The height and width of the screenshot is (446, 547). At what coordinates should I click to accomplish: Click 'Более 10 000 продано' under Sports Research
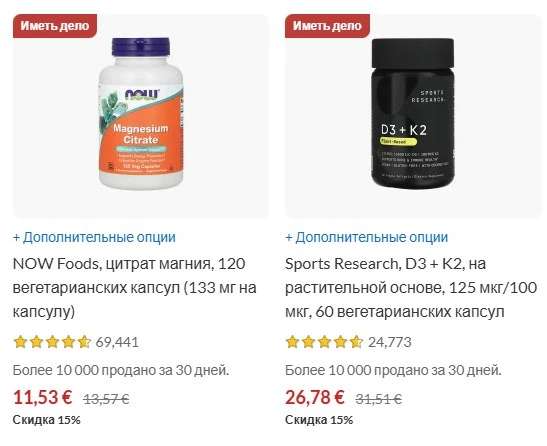393,370
